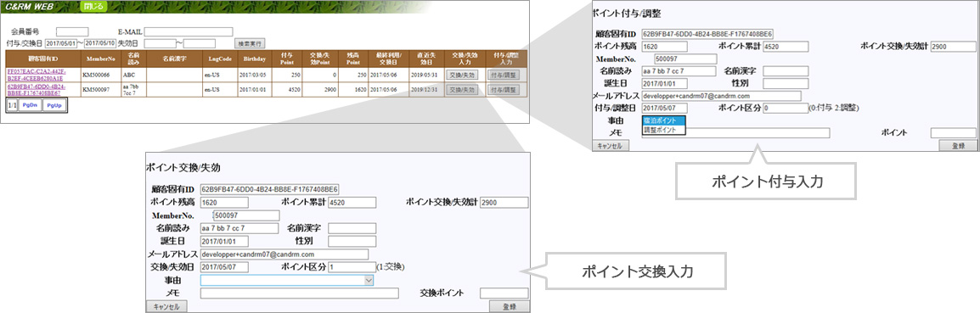Click 誕生日 field in ポイント付与/調整 dialog
The image size is (980, 313).
click(x=664, y=84)
